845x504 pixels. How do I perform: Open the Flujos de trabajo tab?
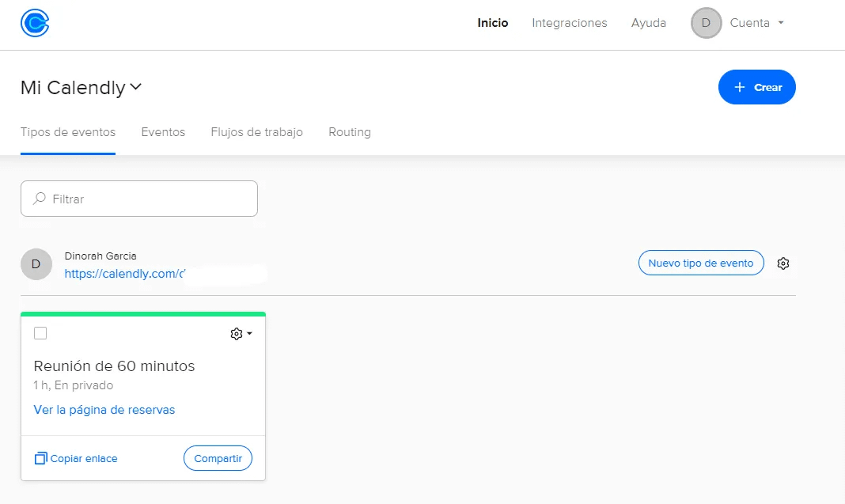(x=256, y=132)
